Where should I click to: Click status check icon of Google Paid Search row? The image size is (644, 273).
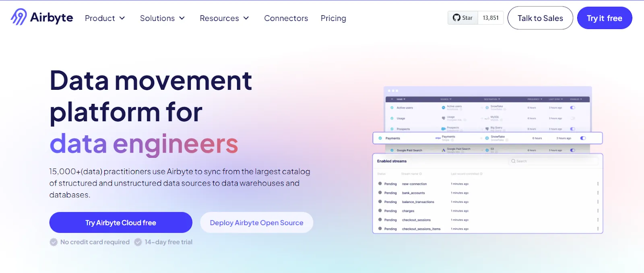(x=392, y=150)
